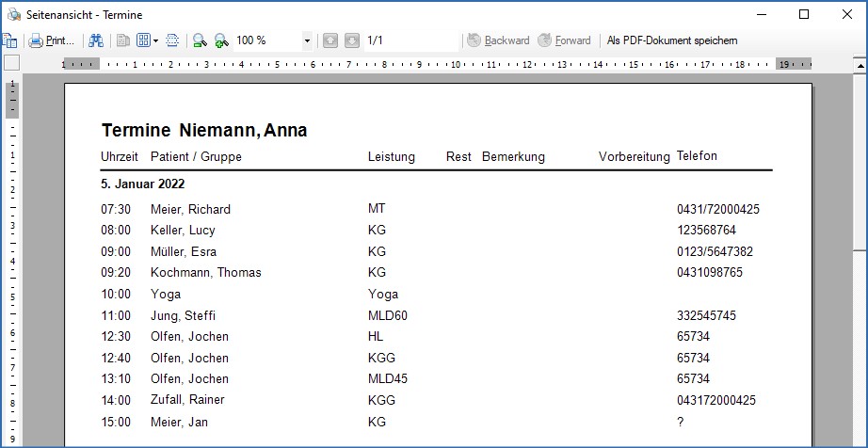Click the 'Bemerkung' column header
Viewport: 868px width, 448px height.
(x=513, y=157)
